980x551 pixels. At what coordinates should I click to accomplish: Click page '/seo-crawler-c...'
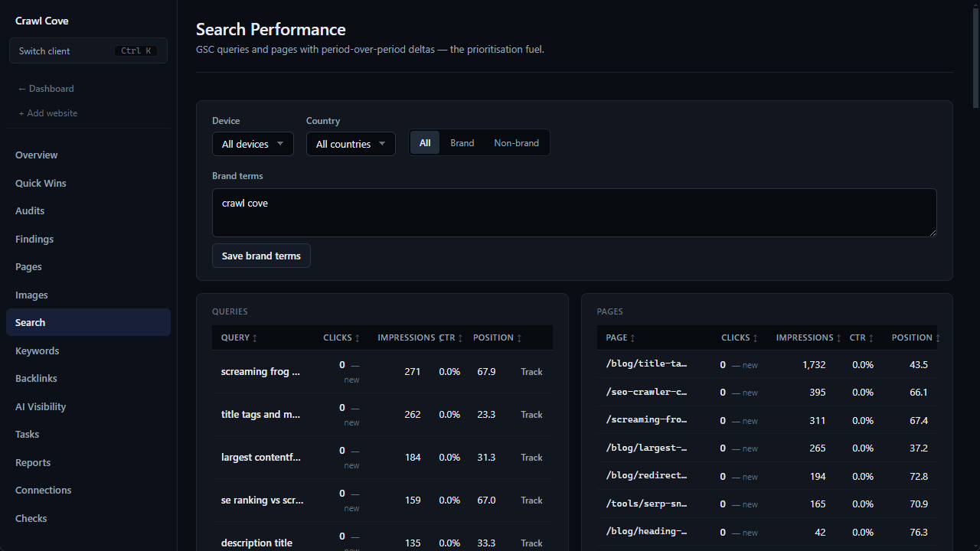[647, 392]
